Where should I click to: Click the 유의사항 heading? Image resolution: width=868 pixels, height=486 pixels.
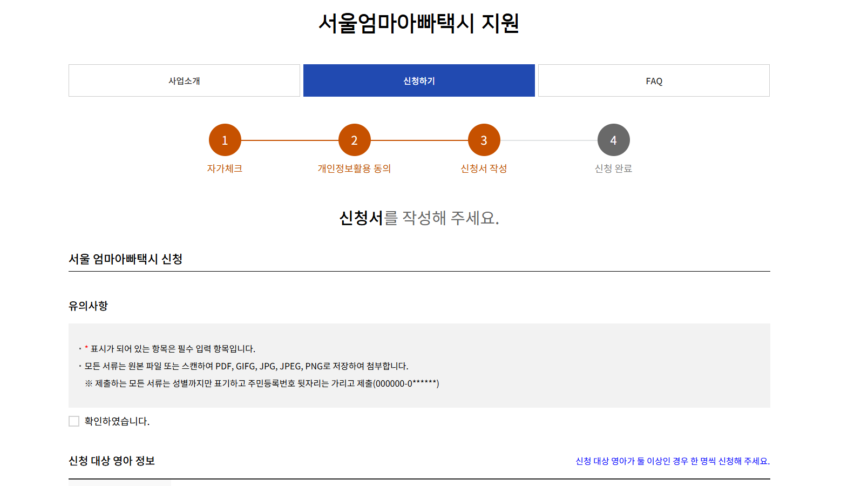click(88, 306)
